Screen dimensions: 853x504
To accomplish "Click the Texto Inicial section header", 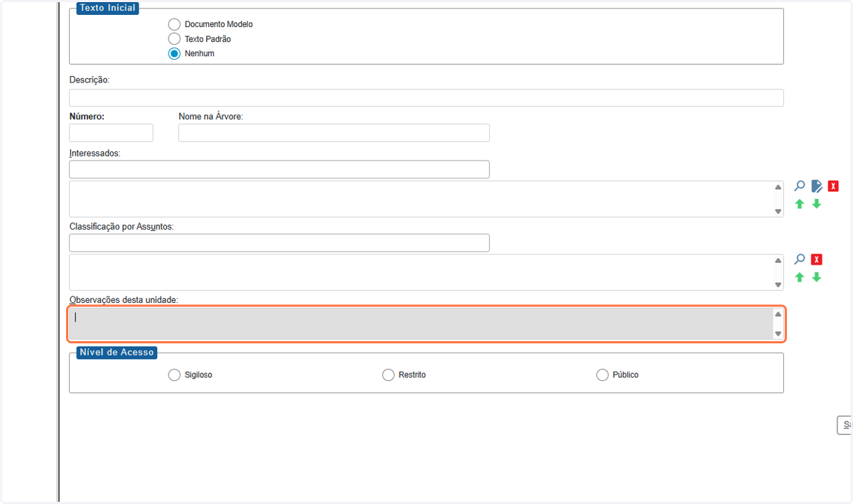I will [107, 9].
